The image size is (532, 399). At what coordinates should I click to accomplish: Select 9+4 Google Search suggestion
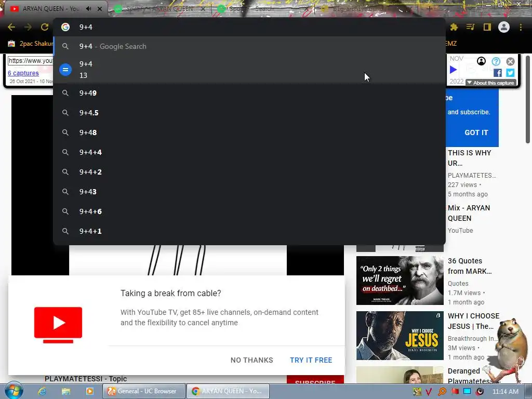tap(249, 46)
